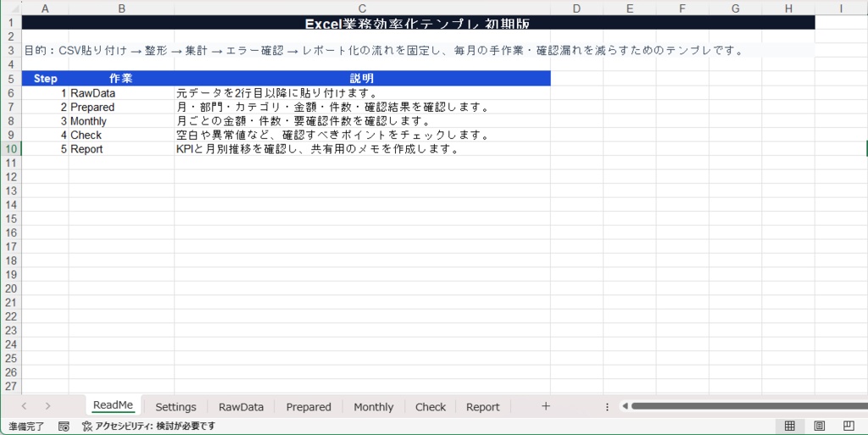Open the Report sheet tab
This screenshot has height=435, width=868.
(482, 407)
